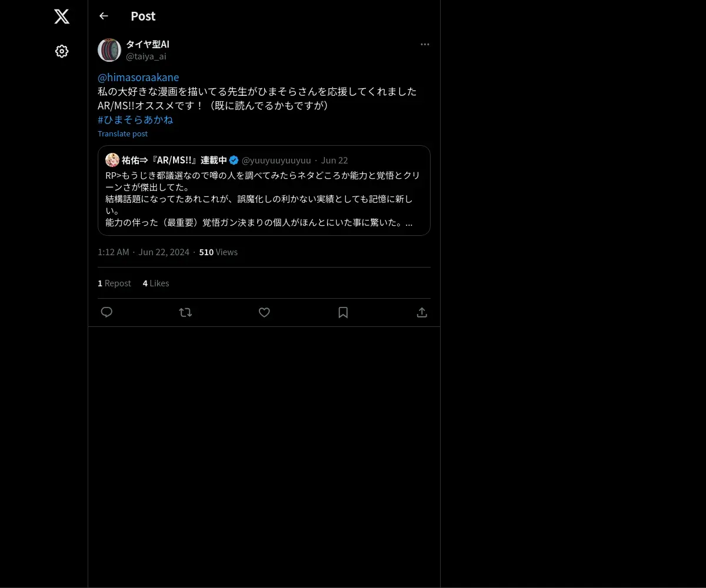Reply using the speech bubble icon
Image resolution: width=706 pixels, height=588 pixels.
click(106, 312)
